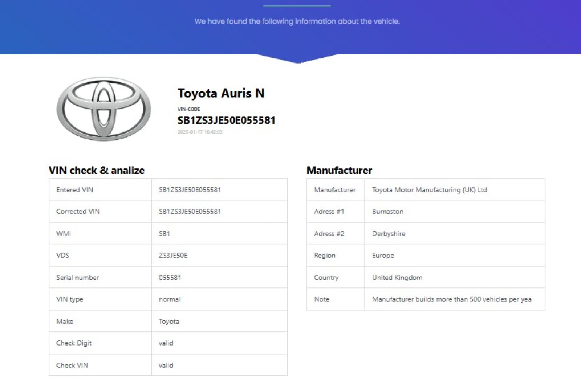Select the Toyota Auris N heading

pos(221,93)
